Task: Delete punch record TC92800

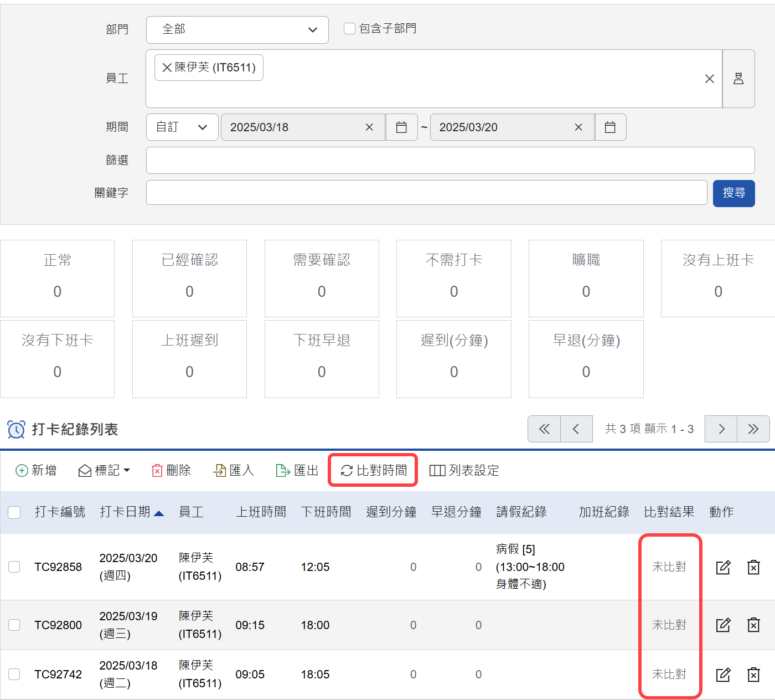Action: 753,625
